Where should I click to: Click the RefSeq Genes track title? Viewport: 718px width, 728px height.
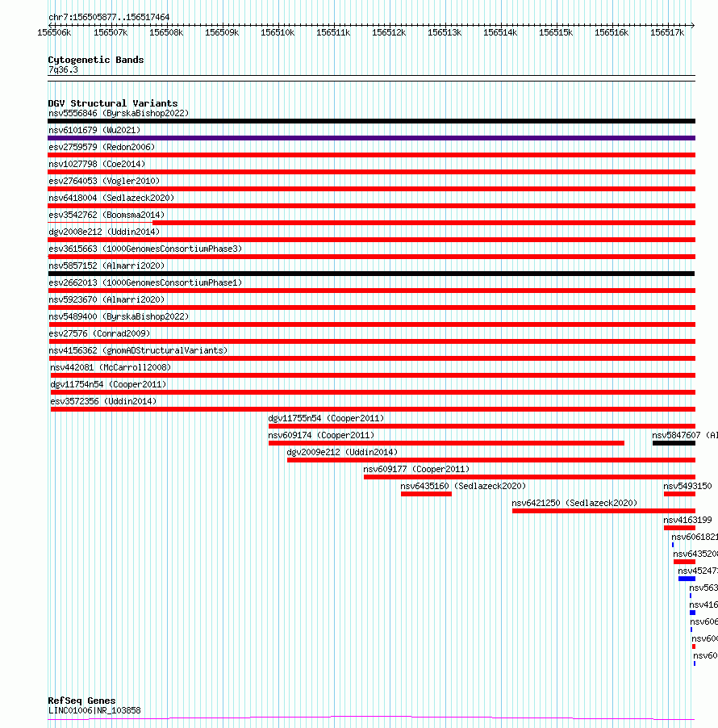pos(81,701)
